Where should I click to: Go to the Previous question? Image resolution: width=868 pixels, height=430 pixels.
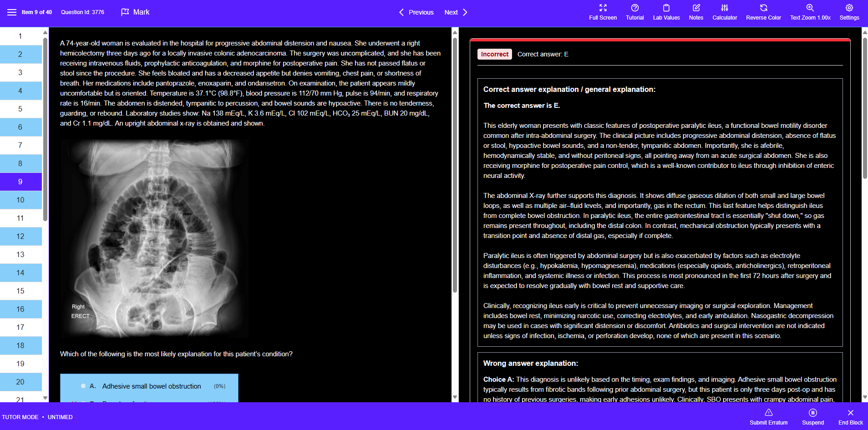click(416, 12)
